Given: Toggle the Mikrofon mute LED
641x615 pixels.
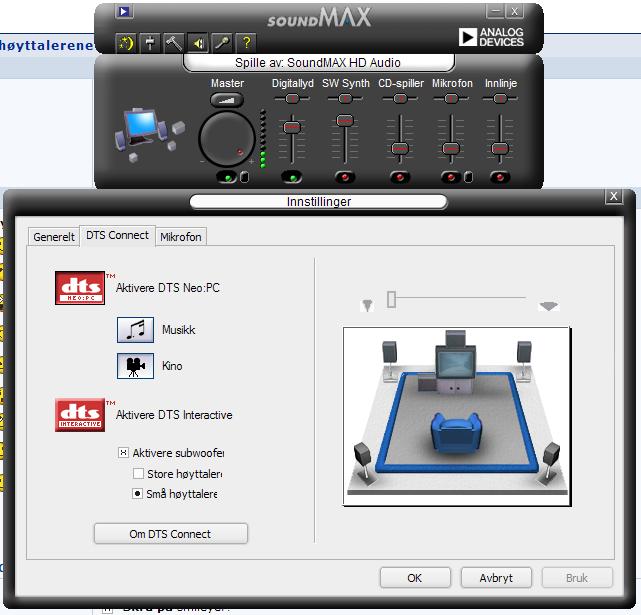Looking at the screenshot, I should click(x=451, y=177).
